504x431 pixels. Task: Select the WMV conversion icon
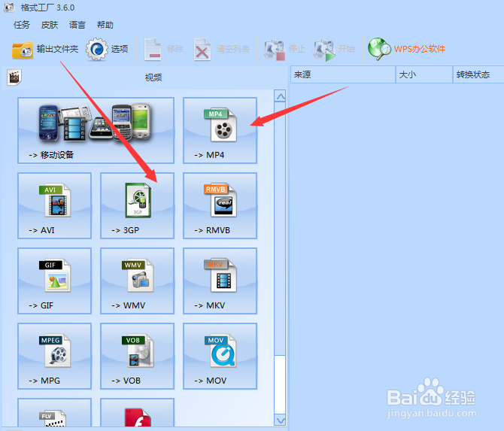click(x=137, y=281)
